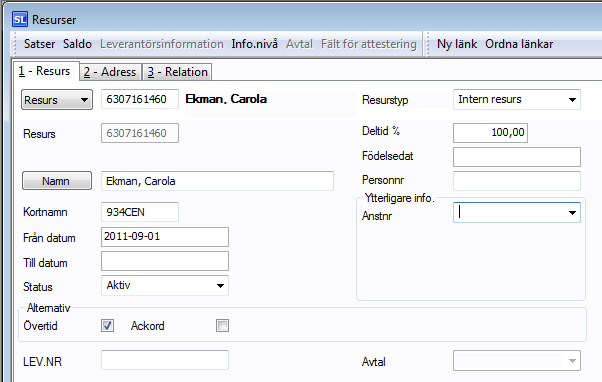
Task: Open the Resurs selector dropdown button
Action: 57,100
